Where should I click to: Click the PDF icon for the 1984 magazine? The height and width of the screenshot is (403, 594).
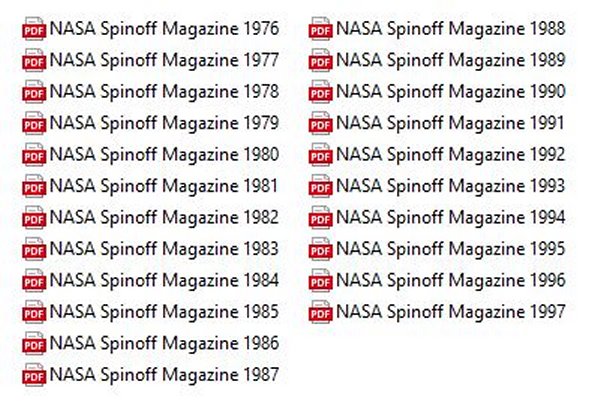[x=34, y=280]
